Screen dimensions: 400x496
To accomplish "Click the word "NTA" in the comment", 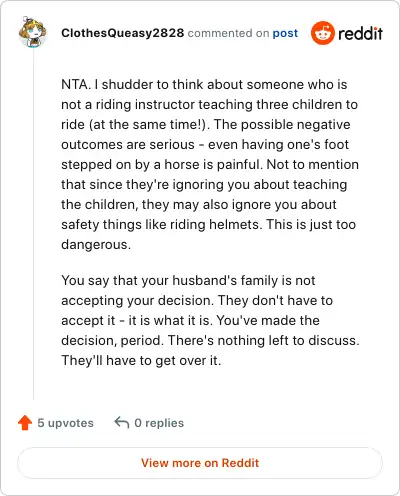I will click(75, 84).
